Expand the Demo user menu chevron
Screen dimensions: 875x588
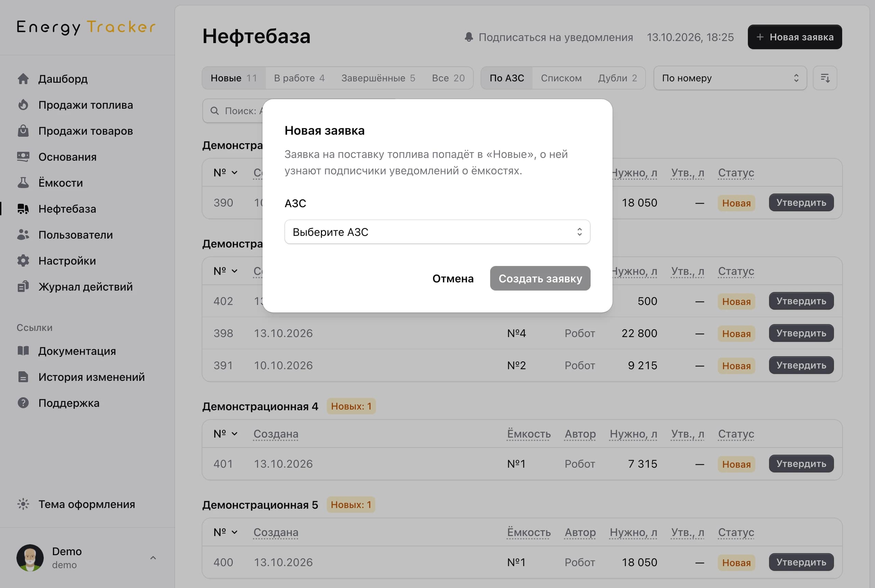click(x=153, y=558)
